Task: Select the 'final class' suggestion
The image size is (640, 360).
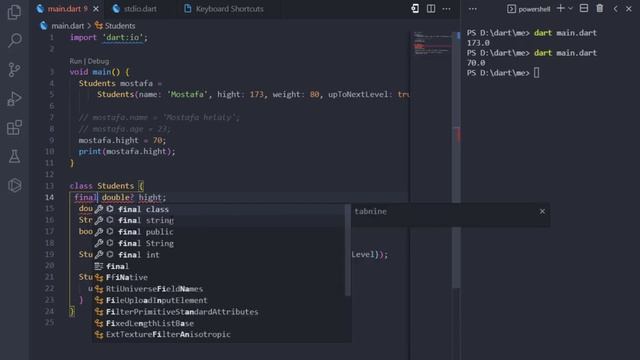Action: [x=219, y=209]
